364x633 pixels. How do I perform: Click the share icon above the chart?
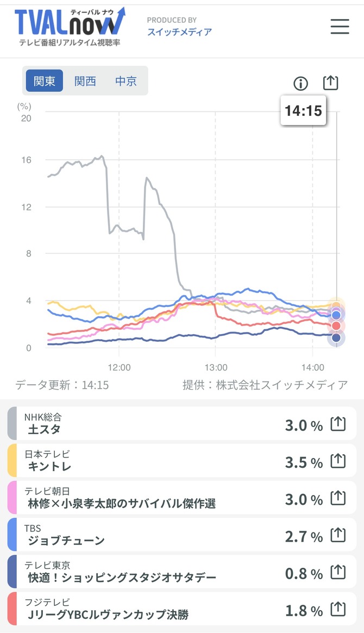tap(330, 83)
